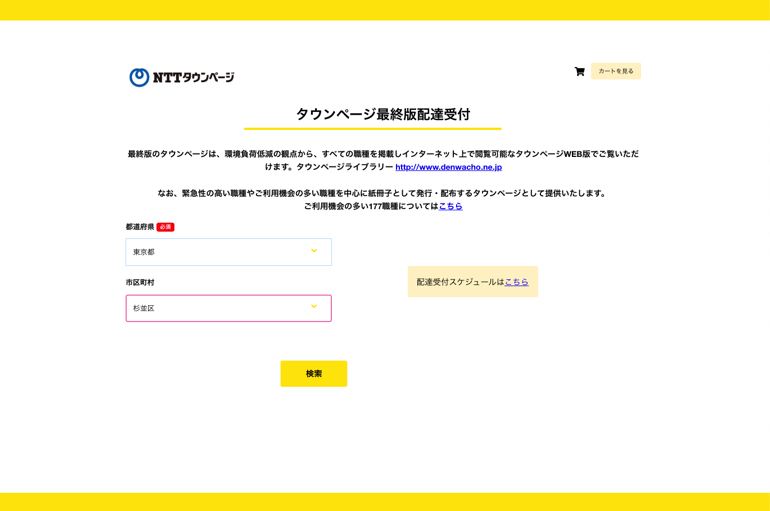Open the 配達受付スケジュール こちら link
This screenshot has width=770, height=511.
click(x=516, y=282)
